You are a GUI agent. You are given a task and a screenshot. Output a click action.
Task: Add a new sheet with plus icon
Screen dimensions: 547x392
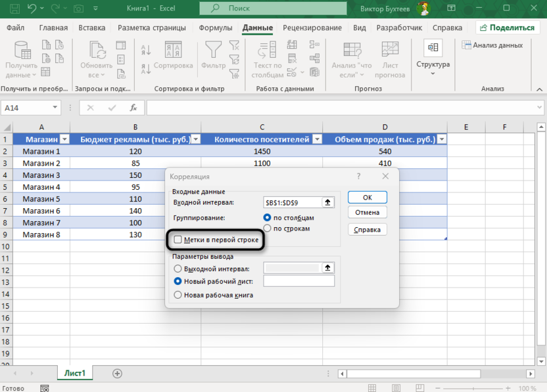117,373
